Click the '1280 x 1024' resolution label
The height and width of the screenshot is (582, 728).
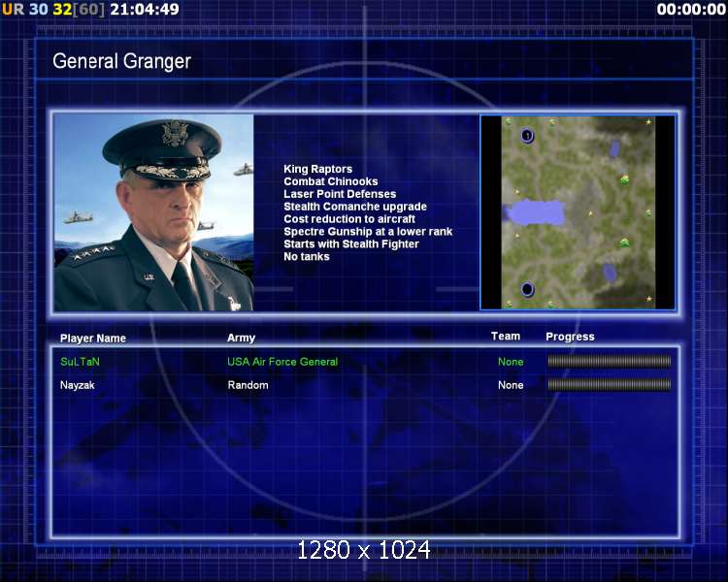(364, 550)
